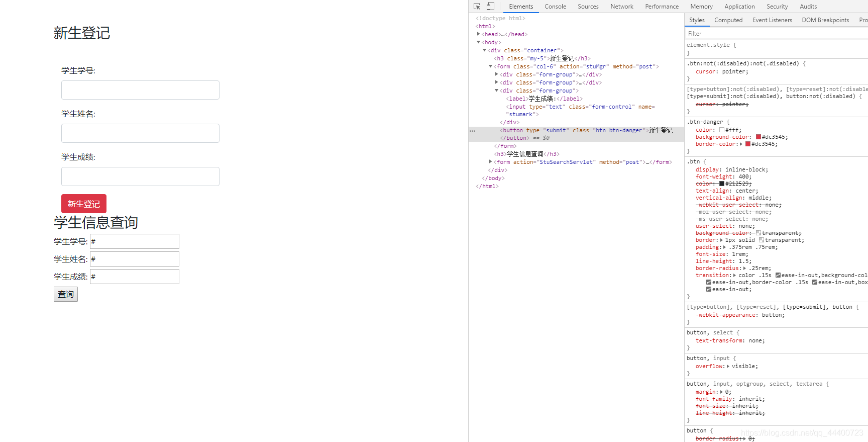Click the element.style rule block
This screenshot has height=442, width=868.
[x=776, y=48]
